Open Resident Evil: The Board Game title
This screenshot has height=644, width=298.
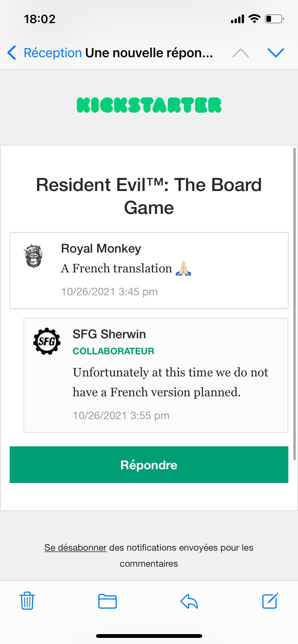(149, 196)
